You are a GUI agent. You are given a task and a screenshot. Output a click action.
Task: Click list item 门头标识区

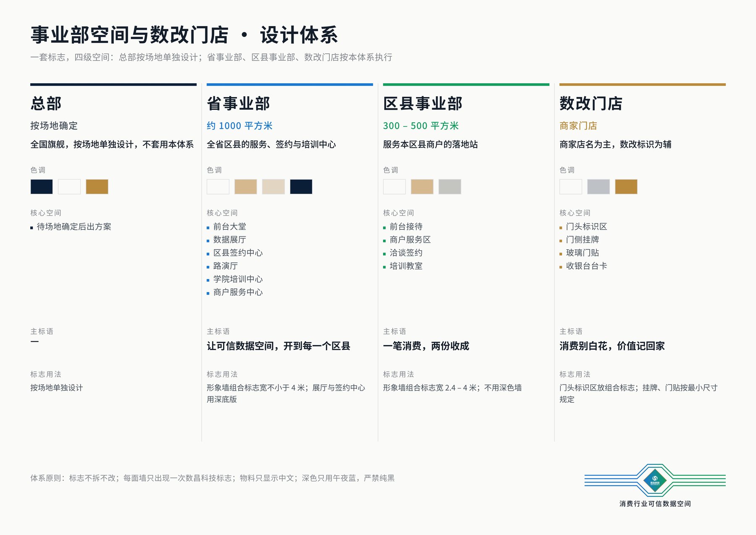coord(587,227)
